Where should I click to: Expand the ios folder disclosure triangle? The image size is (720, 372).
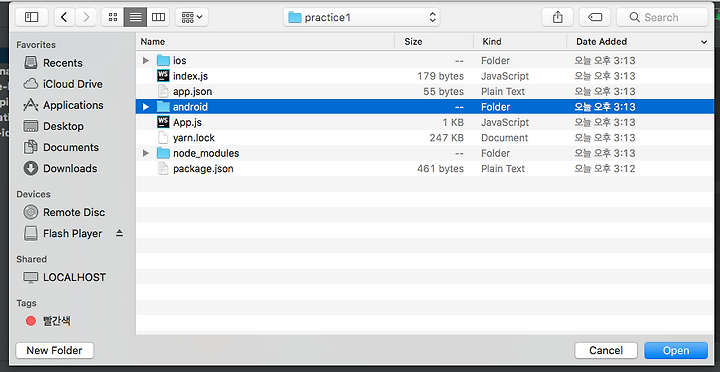(x=146, y=60)
